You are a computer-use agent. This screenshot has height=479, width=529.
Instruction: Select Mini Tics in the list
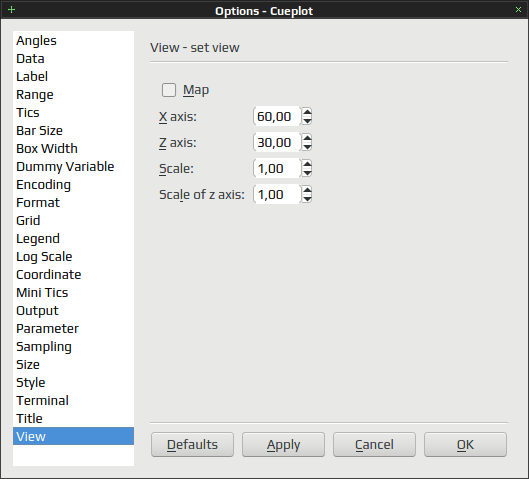pos(73,292)
